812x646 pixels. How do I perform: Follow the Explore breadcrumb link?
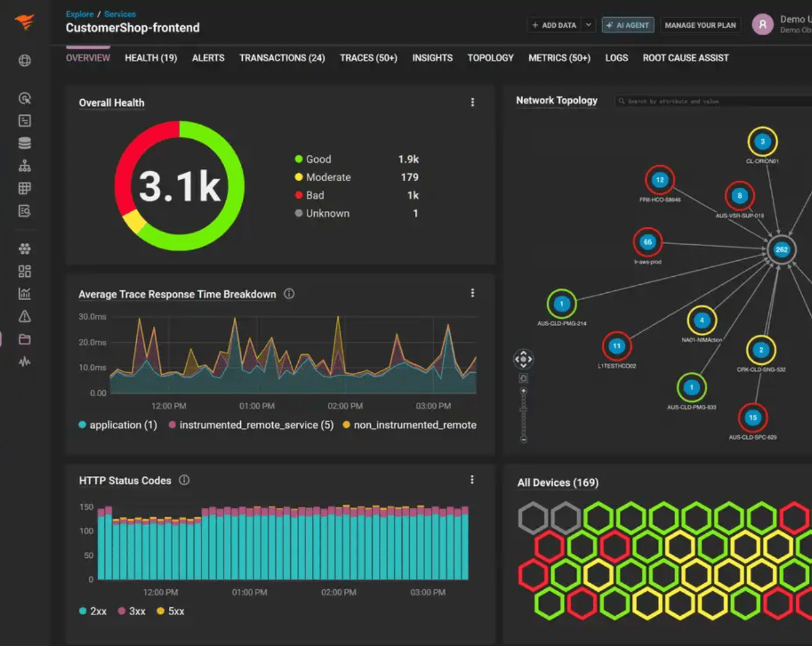click(79, 14)
